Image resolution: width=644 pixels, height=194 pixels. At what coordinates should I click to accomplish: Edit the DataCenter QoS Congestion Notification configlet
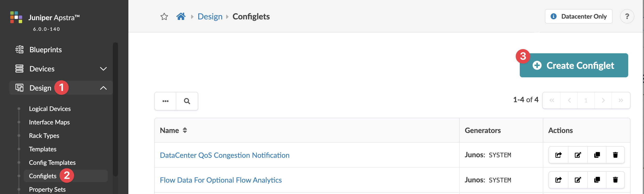pyautogui.click(x=578, y=155)
